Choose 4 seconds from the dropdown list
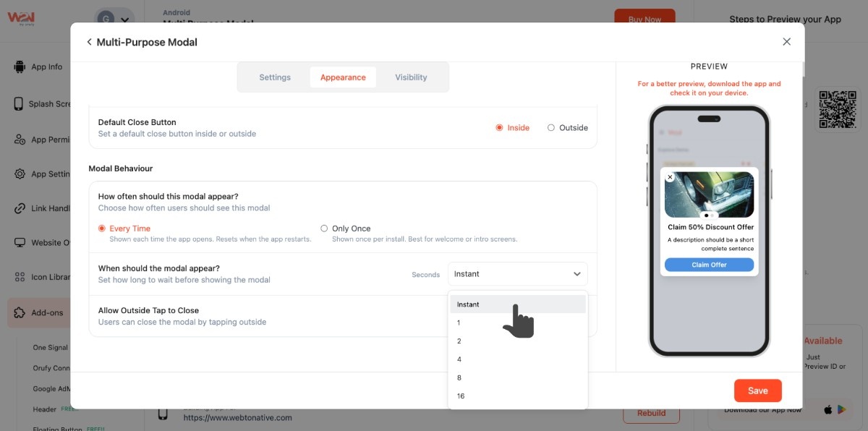The image size is (868, 431). [x=459, y=359]
